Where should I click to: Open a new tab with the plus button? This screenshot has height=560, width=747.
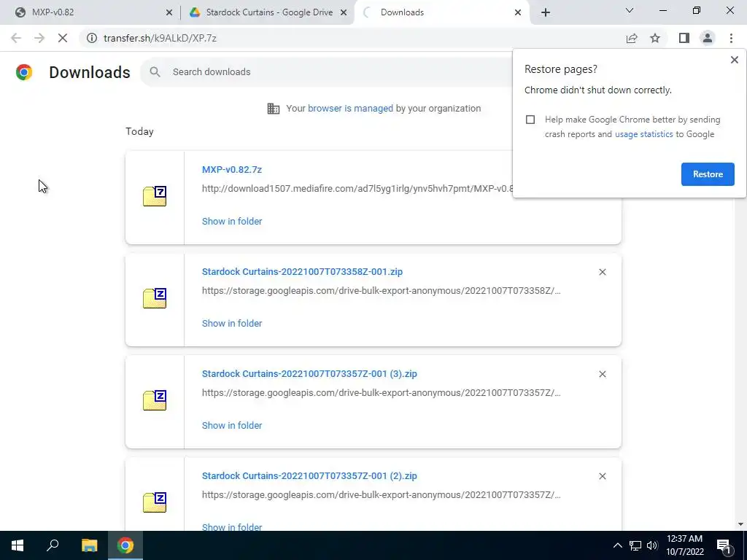pyautogui.click(x=546, y=12)
